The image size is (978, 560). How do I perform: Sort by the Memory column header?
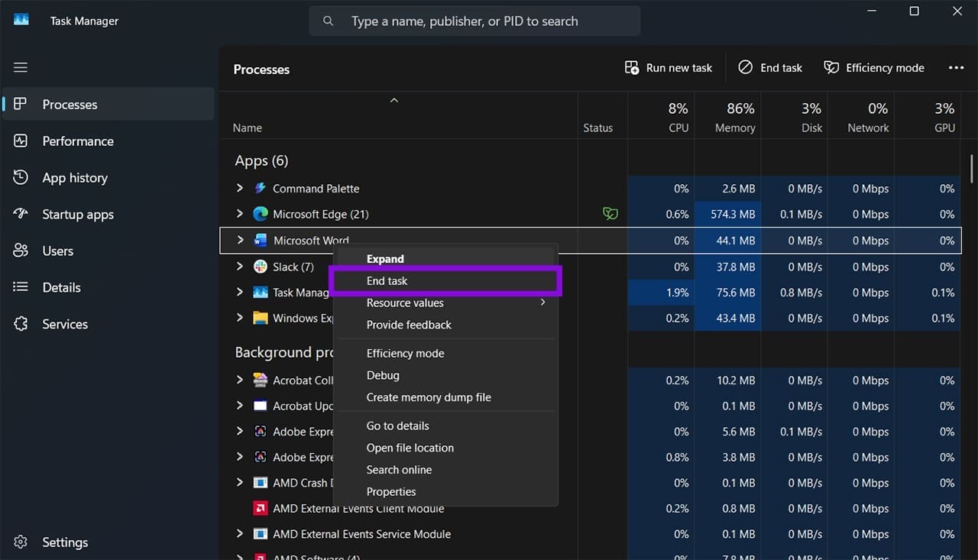[727, 117]
